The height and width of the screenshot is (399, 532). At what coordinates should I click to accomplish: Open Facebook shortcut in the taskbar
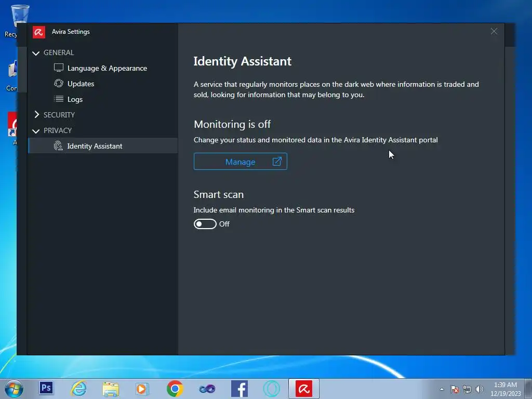pyautogui.click(x=239, y=389)
